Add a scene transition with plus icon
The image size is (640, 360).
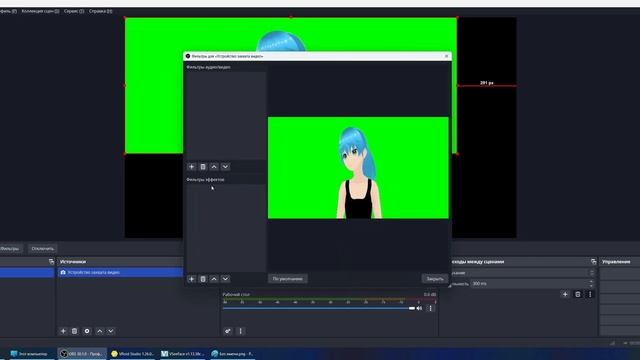(565, 294)
